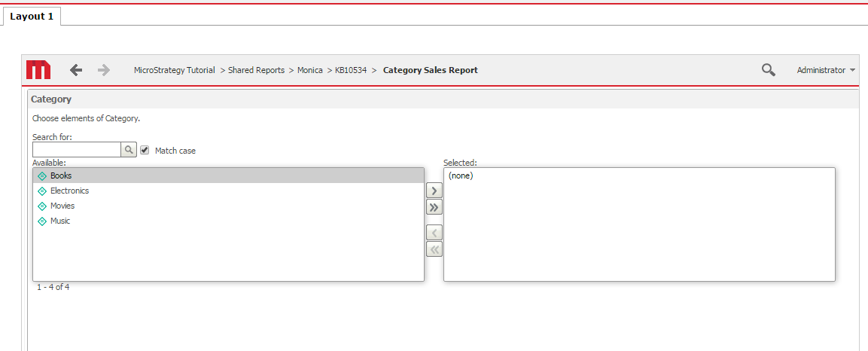
Task: Click the MicroStrategy logo icon
Action: [38, 70]
